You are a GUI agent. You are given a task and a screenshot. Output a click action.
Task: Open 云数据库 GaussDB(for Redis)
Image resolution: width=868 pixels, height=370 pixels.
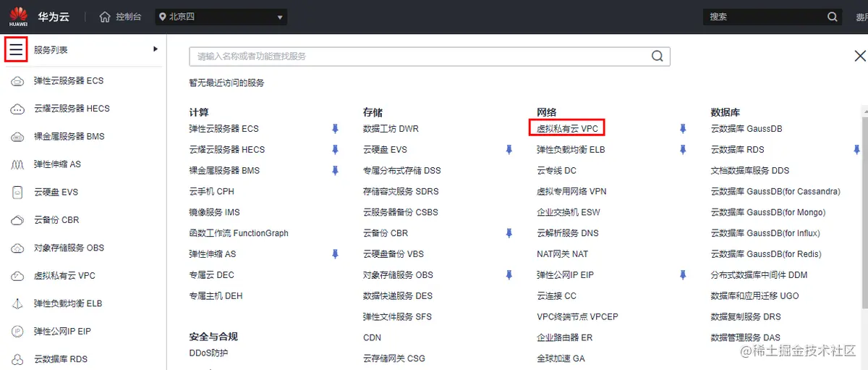coord(766,254)
